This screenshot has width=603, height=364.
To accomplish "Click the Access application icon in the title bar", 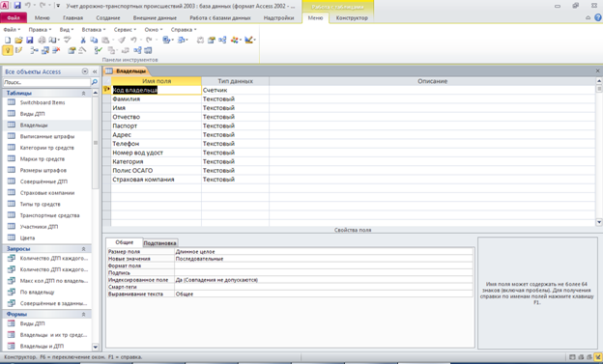I will (5, 6).
